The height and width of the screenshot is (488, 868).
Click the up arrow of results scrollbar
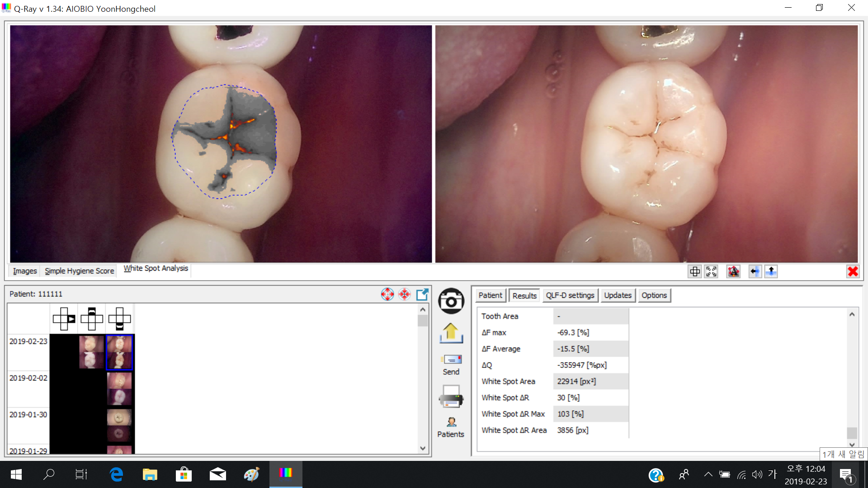(852, 314)
